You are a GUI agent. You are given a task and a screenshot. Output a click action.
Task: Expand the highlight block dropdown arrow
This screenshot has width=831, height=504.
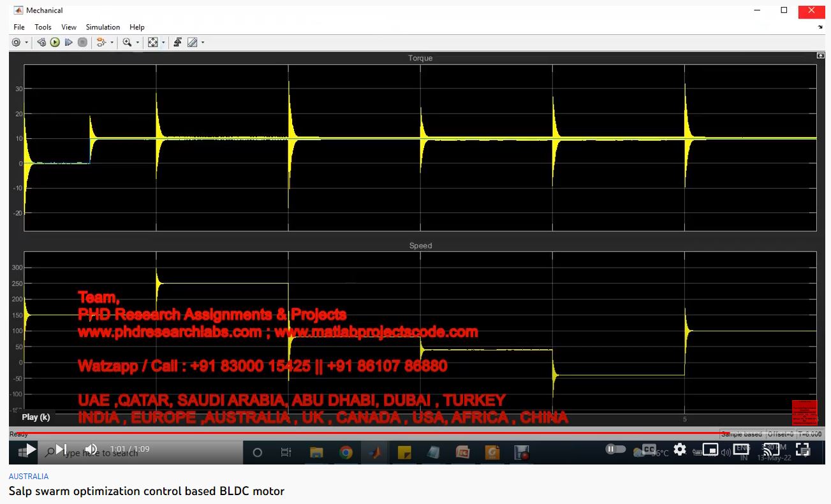coord(112,43)
